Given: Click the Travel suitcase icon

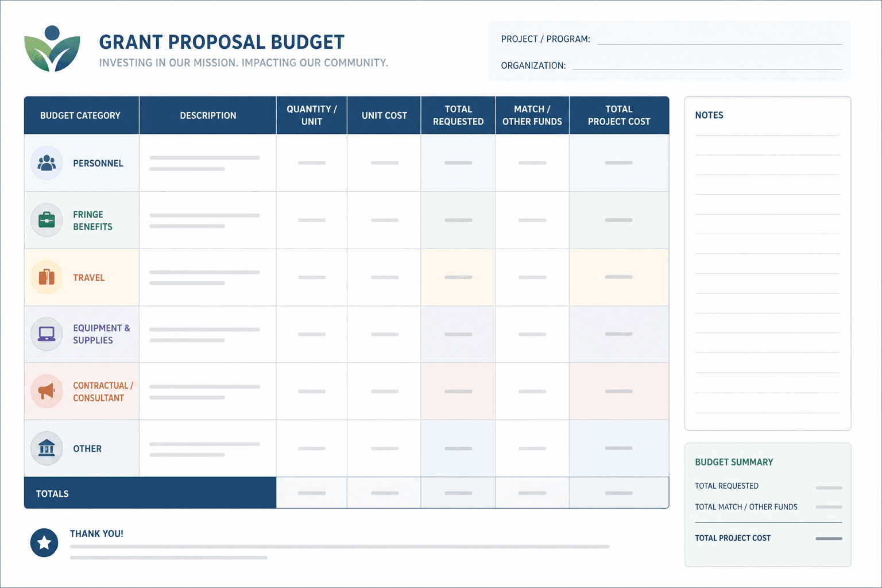Looking at the screenshot, I should 47,277.
